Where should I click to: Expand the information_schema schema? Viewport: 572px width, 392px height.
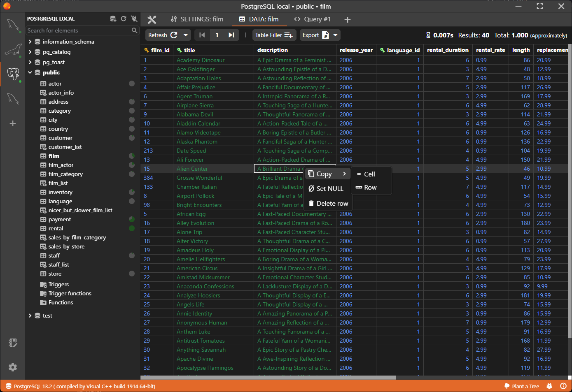[30, 42]
